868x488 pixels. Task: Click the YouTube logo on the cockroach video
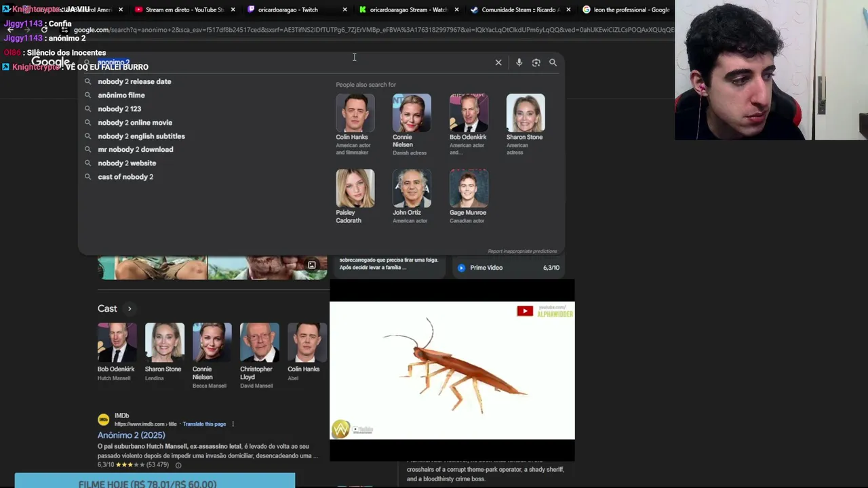coord(525,311)
